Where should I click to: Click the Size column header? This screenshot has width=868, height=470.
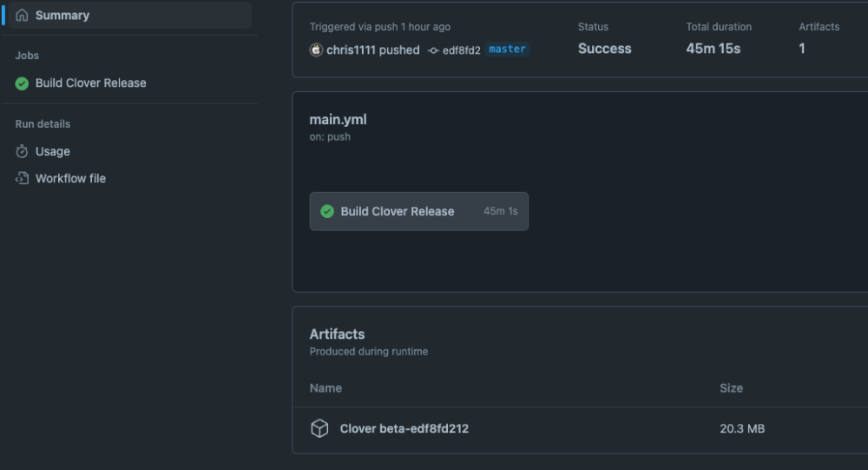click(731, 388)
